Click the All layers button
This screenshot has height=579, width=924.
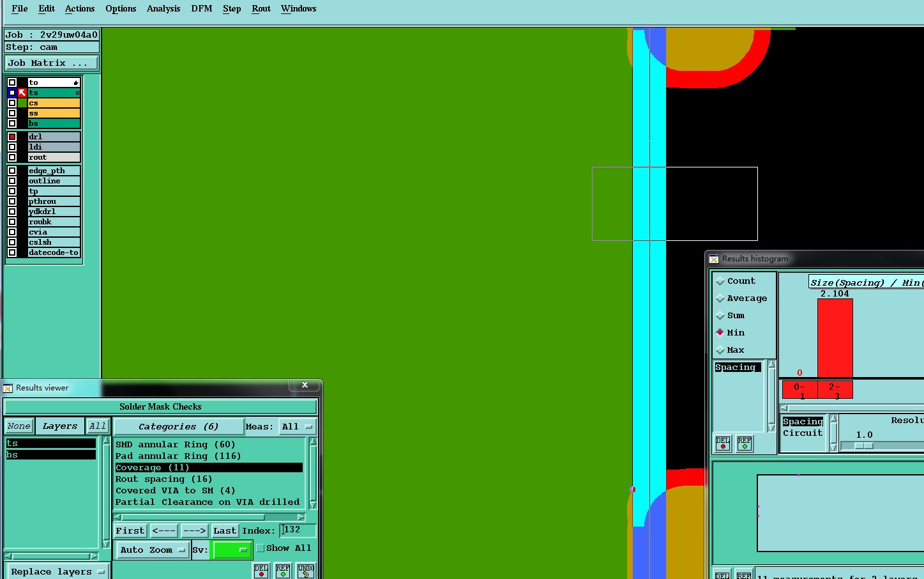click(98, 426)
